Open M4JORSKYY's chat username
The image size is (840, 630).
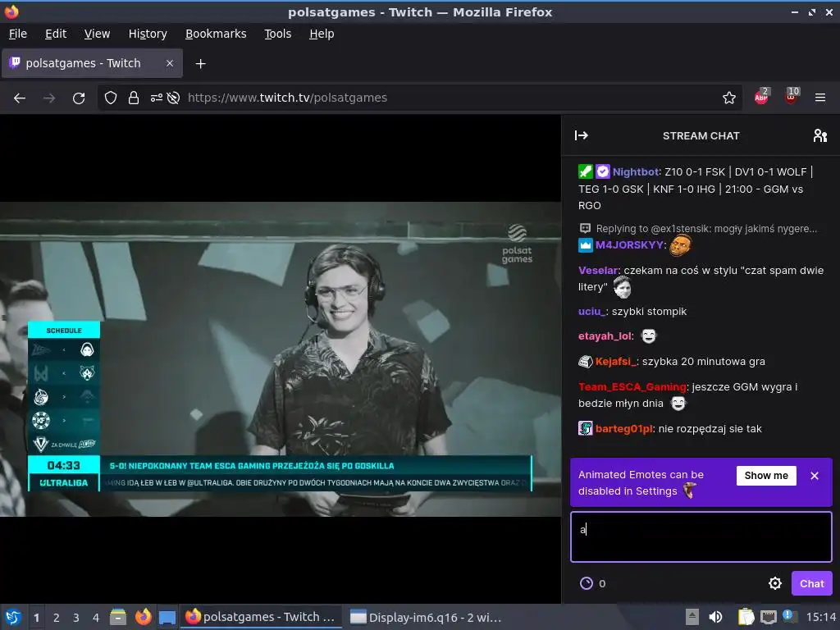629,245
